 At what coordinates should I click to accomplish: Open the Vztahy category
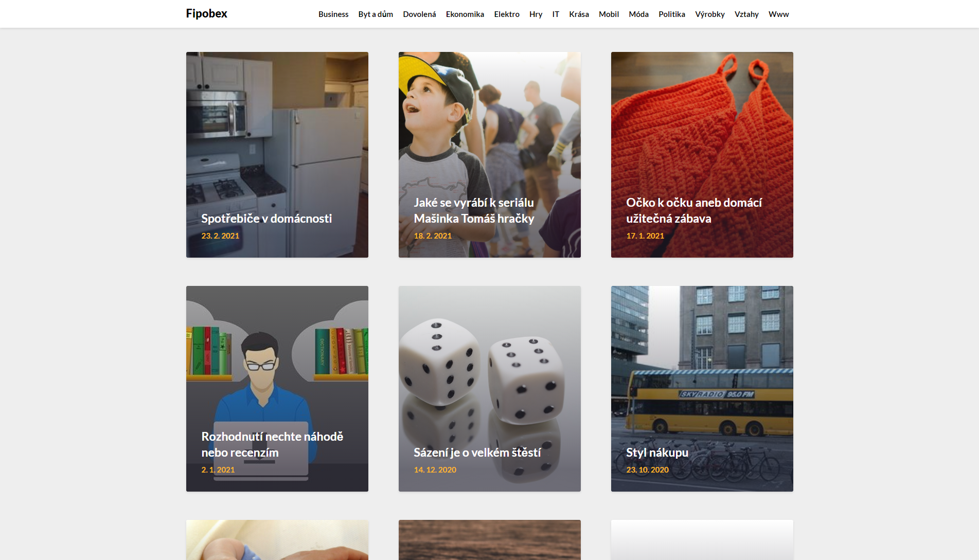click(x=746, y=14)
